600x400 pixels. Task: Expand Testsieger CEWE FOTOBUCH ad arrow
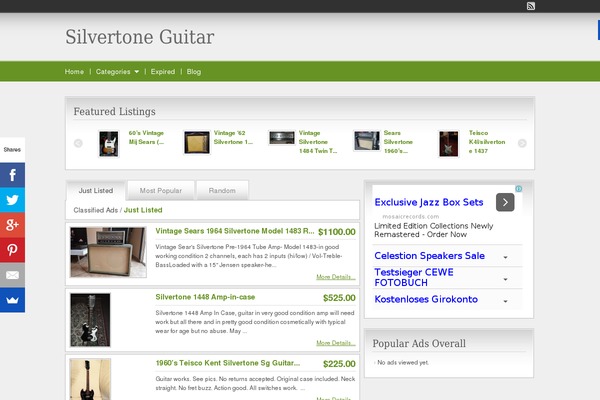tap(505, 279)
